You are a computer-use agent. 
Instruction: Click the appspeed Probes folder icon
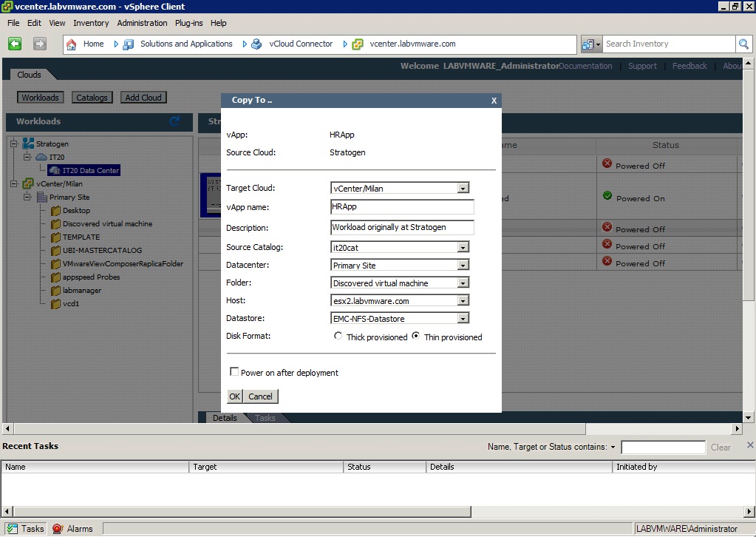[55, 277]
